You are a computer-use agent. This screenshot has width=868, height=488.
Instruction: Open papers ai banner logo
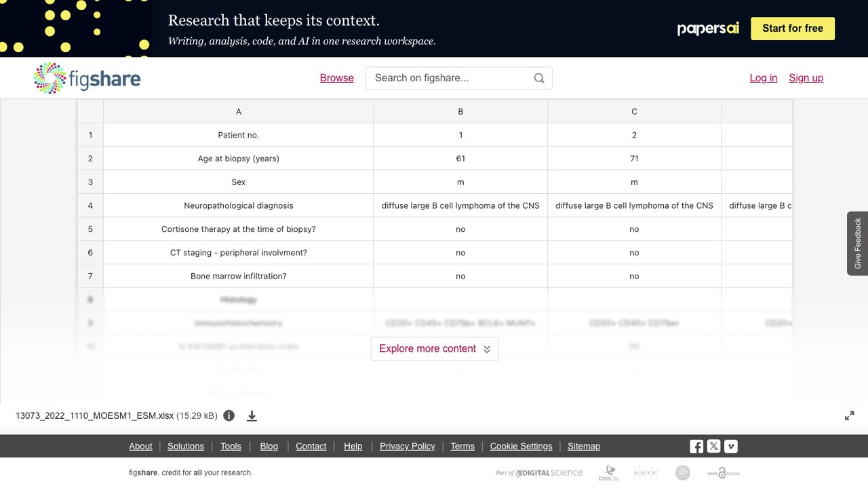pyautogui.click(x=708, y=28)
